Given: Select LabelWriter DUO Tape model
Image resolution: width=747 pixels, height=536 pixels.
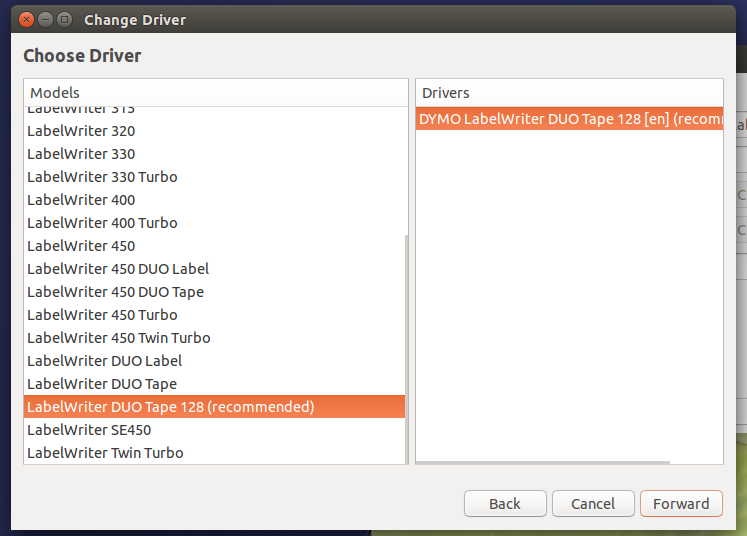Looking at the screenshot, I should (x=214, y=384).
